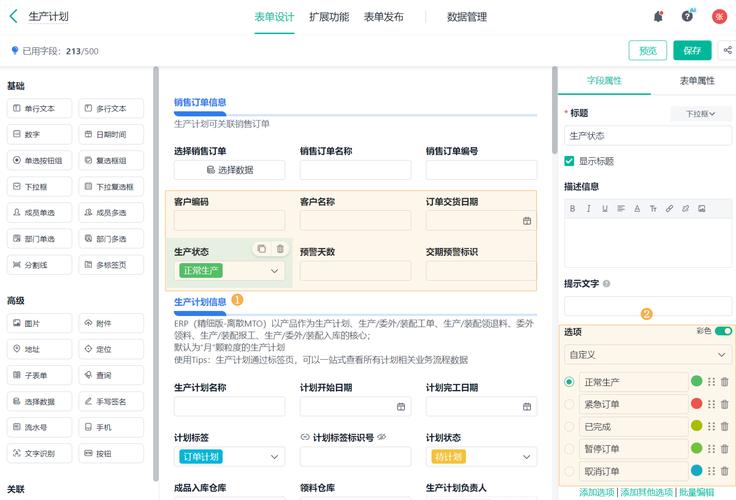Switch to 表单发布 tab
Image resolution: width=736 pixels, height=500 pixels.
(383, 17)
